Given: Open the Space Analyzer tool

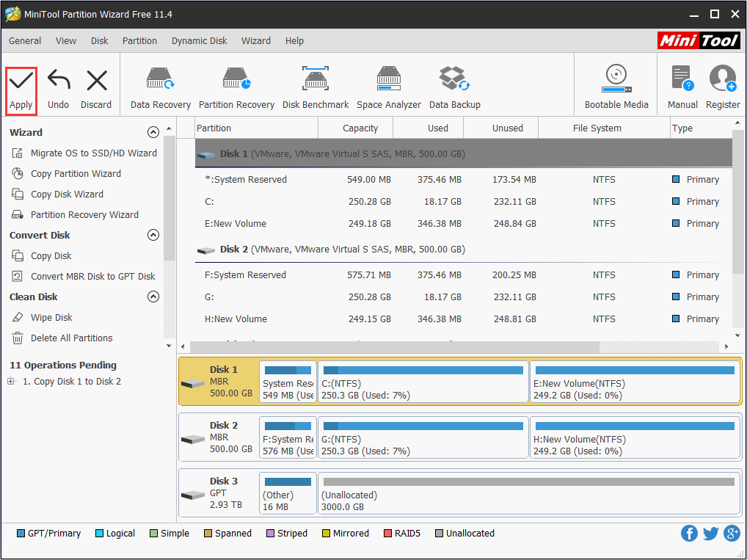Looking at the screenshot, I should pyautogui.click(x=388, y=80).
